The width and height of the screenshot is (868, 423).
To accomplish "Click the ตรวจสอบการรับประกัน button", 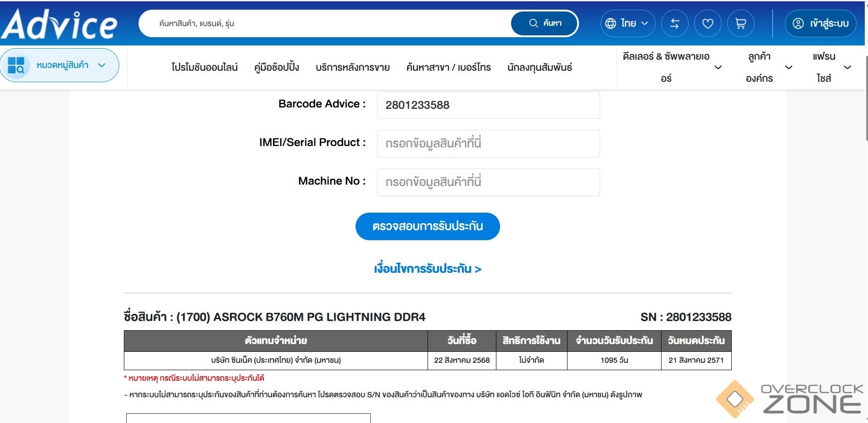I will click(428, 226).
